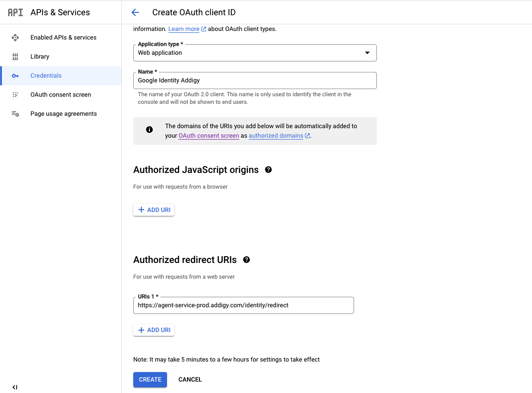
Task: Click the Authorized redirect URIs heading
Action: (185, 260)
